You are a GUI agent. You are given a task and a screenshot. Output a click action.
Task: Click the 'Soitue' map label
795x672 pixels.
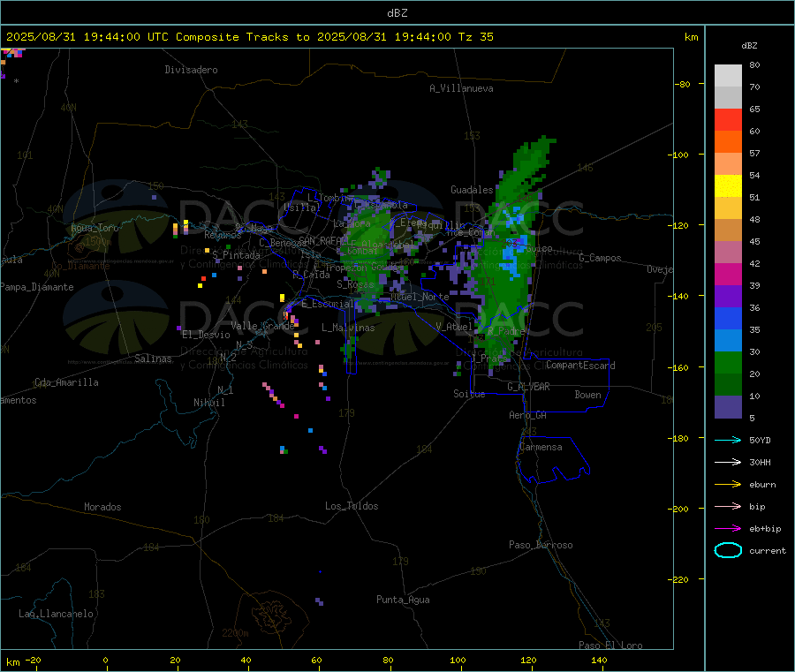(469, 394)
